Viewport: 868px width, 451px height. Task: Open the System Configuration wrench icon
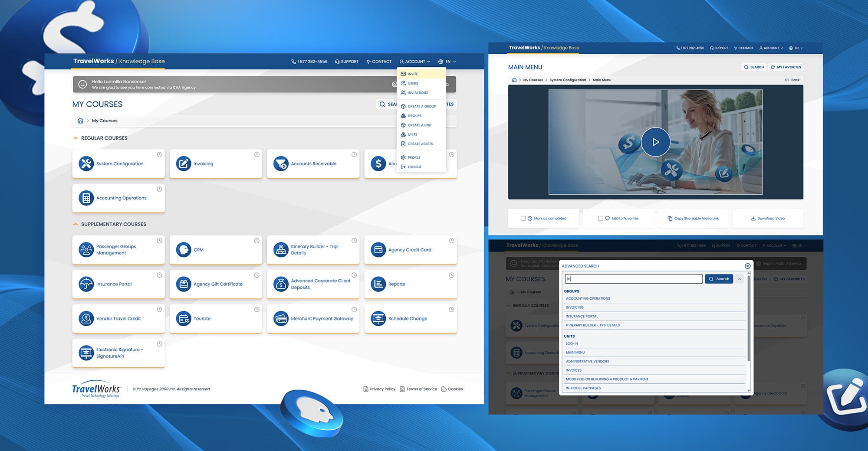(86, 163)
